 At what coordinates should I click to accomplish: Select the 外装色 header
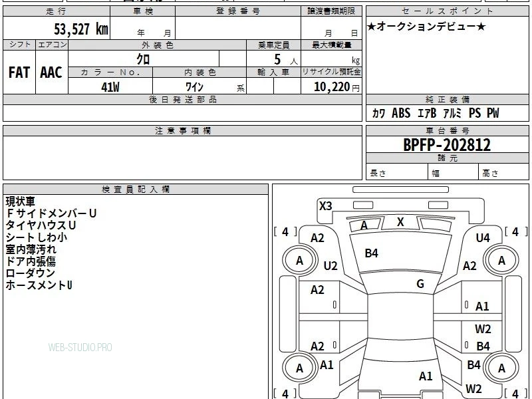coord(158,45)
